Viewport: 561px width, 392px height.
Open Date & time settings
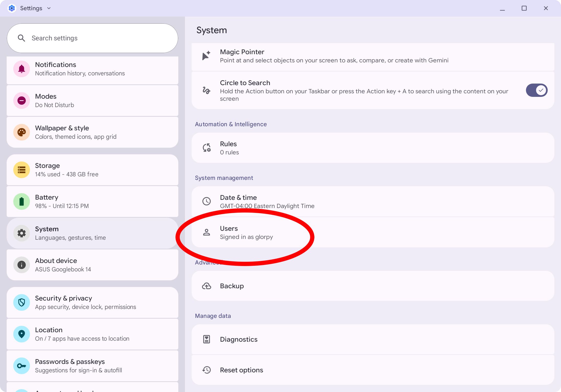373,201
